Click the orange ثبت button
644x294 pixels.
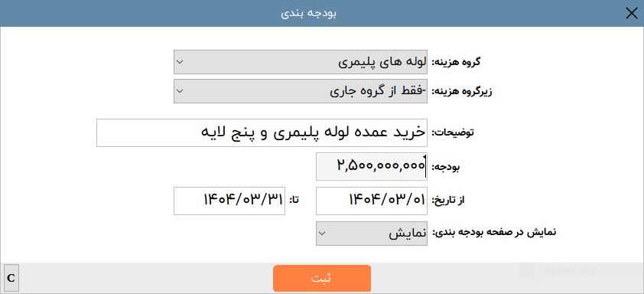tap(322, 279)
